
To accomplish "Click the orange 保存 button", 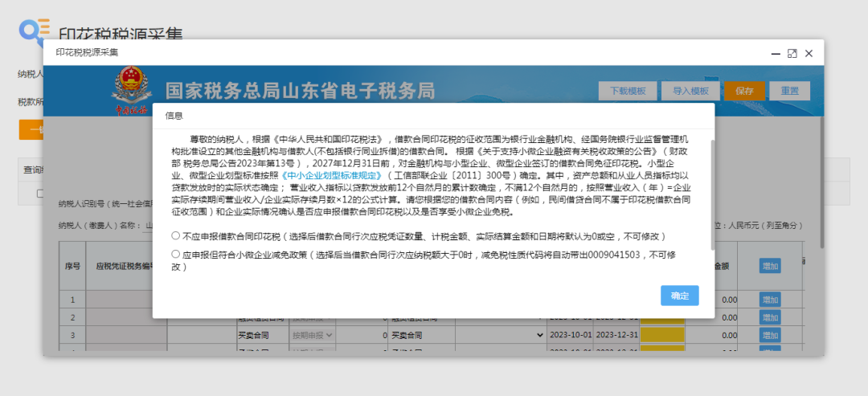I will tap(744, 92).
